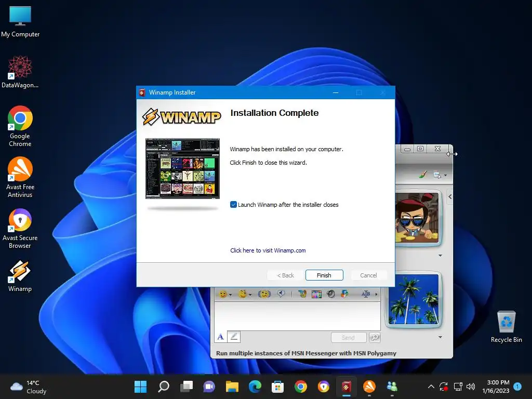Open the Windows Start menu
The width and height of the screenshot is (532, 399).
click(x=140, y=387)
